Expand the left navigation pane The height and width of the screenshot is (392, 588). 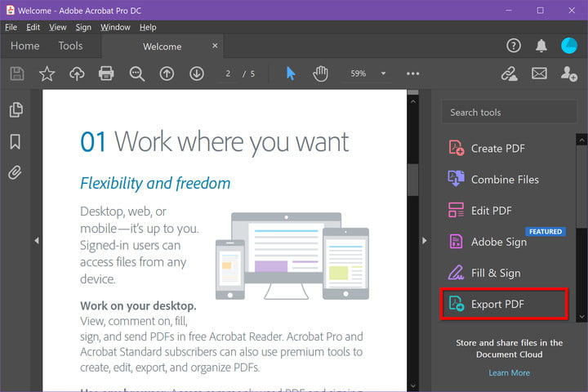[x=36, y=240]
